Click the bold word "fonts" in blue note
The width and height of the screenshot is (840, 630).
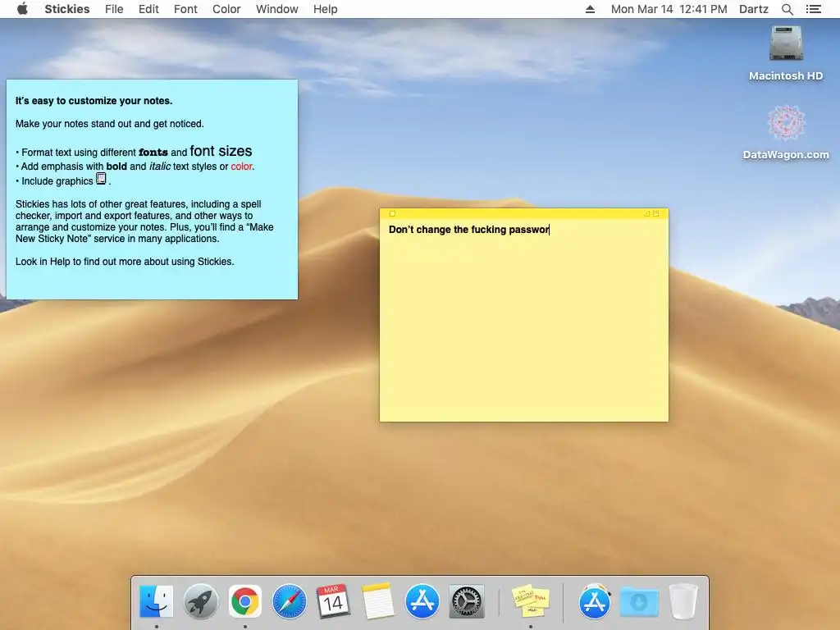(x=153, y=152)
